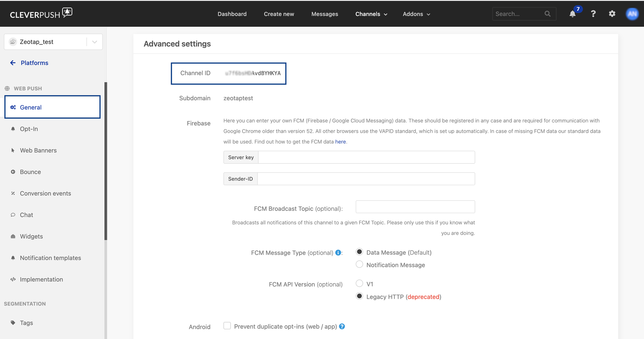Screen dimensions: 644x339
Task: Click the CleverPush logo
Action: (41, 13)
